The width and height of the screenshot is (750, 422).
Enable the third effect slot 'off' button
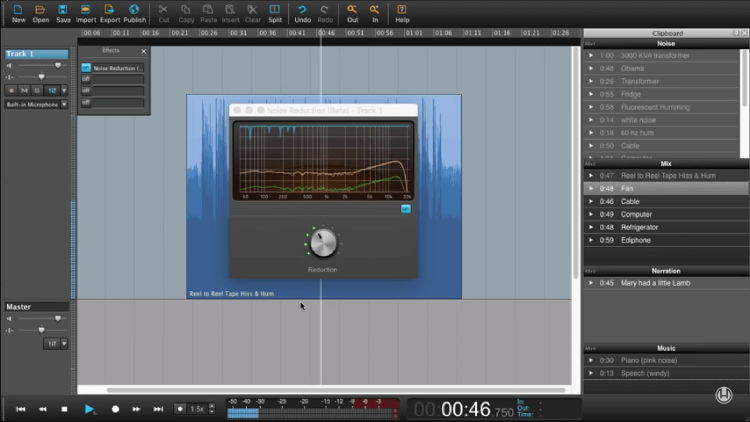(86, 90)
